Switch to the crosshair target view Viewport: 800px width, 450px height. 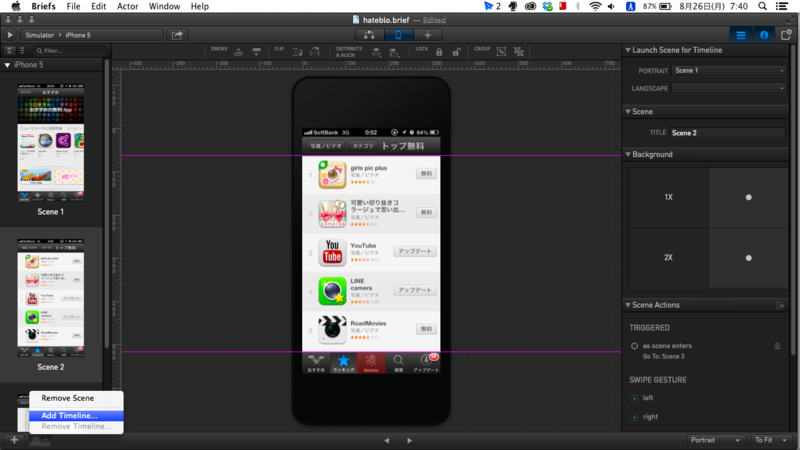(x=428, y=35)
